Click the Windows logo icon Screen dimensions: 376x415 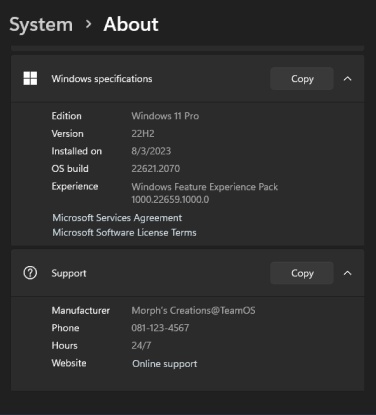pos(30,78)
